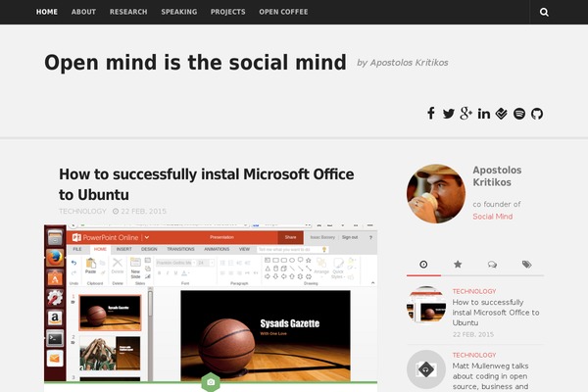Click the TECHNOLOGY category under the main post title
Screen dimensions: 588x392
(x=82, y=212)
